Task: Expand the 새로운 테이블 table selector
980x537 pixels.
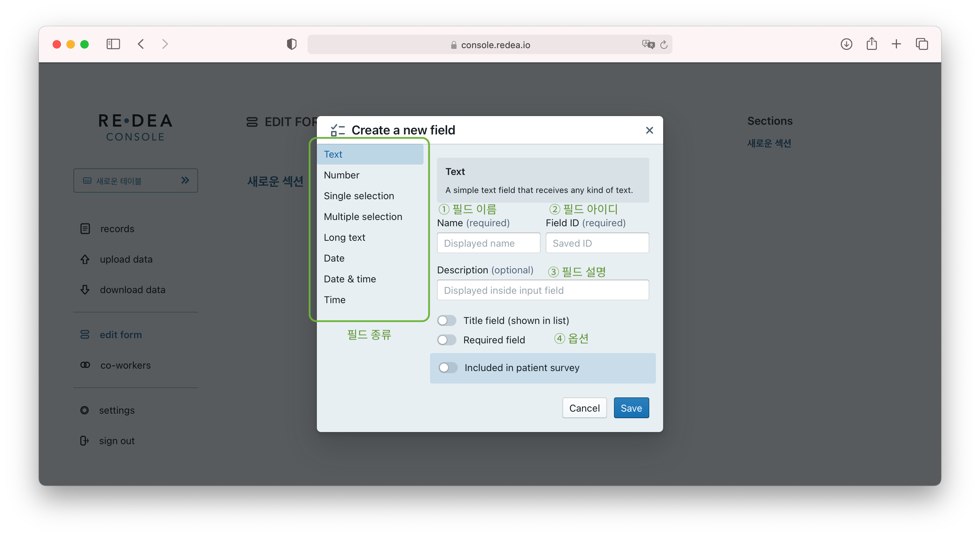Action: pyautogui.click(x=135, y=181)
